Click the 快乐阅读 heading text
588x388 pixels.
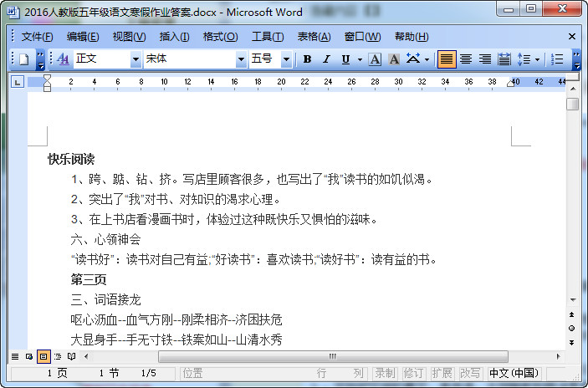[x=71, y=160]
